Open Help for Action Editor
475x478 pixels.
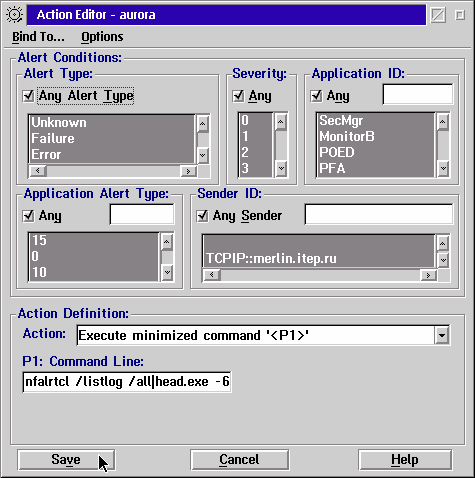pos(405,460)
